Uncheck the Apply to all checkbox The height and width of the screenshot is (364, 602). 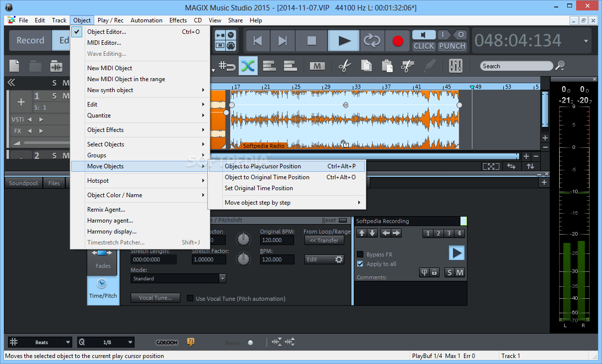pyautogui.click(x=360, y=264)
